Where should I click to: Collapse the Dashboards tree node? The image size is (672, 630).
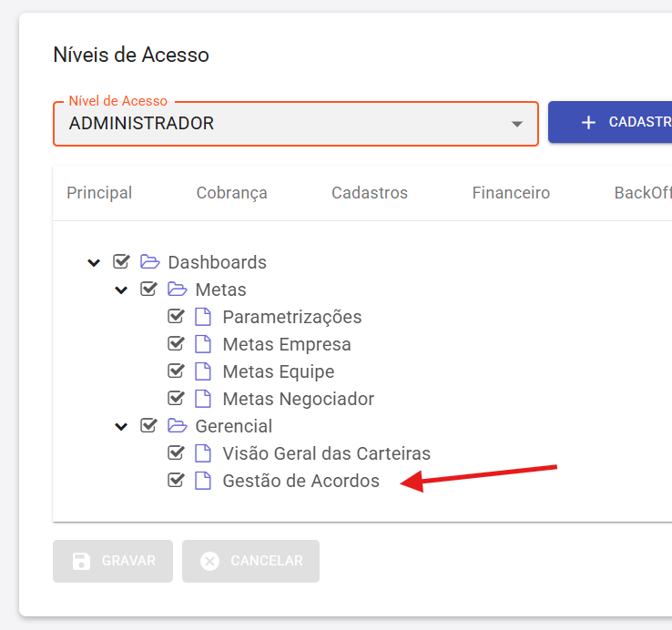94,262
